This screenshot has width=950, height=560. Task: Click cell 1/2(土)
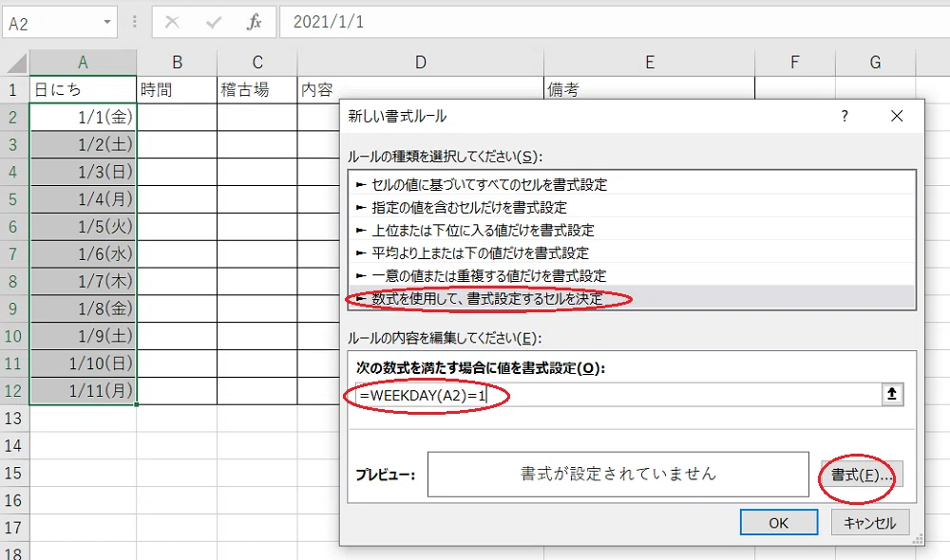tap(83, 144)
